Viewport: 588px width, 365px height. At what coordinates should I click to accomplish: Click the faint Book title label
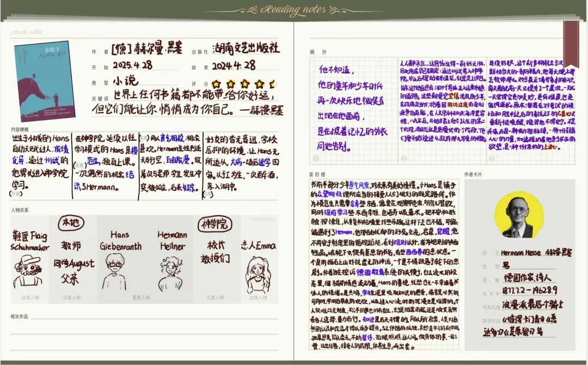coord(27,32)
